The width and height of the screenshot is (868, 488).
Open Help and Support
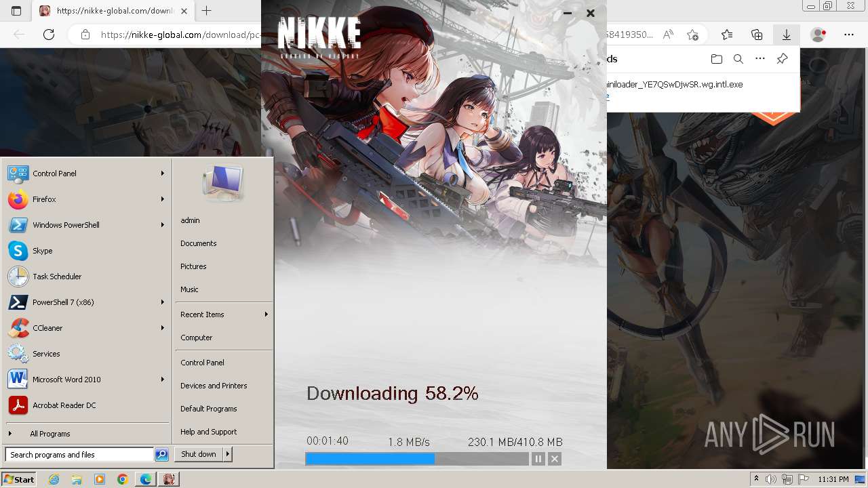(209, 432)
